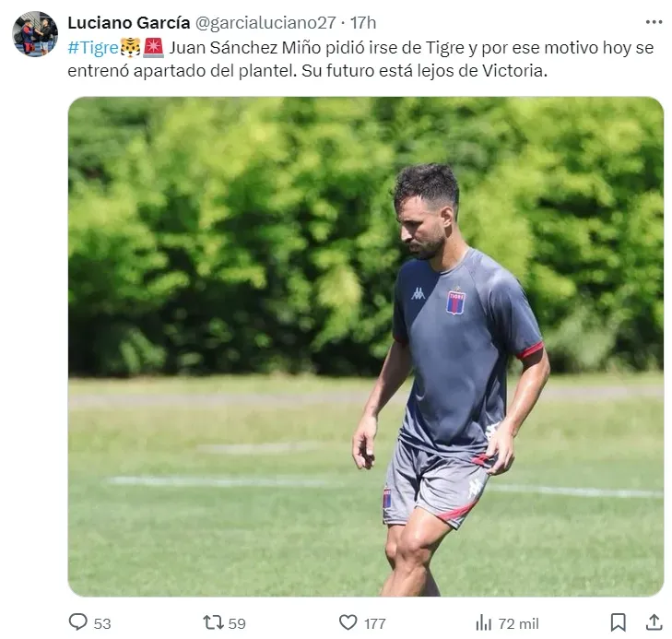The image size is (672, 639).
Task: Click the red siren emoji
Action: coord(153,47)
